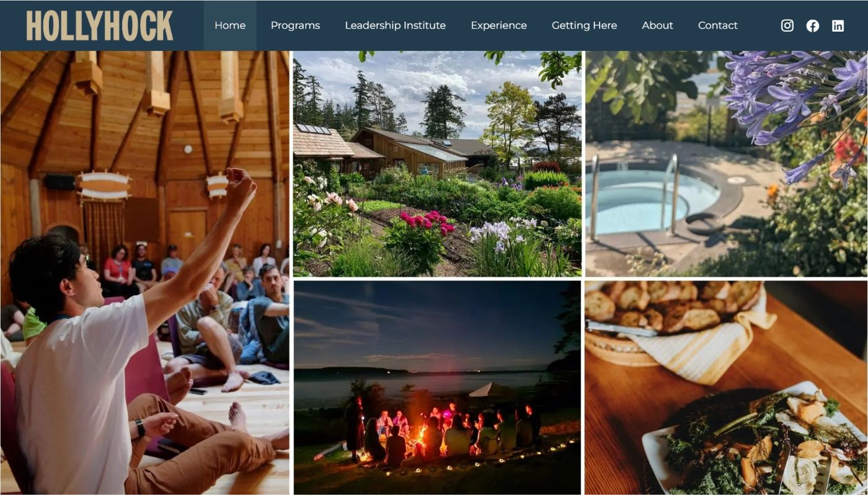Open the Programs menu
This screenshot has height=495, width=868.
pos(295,25)
